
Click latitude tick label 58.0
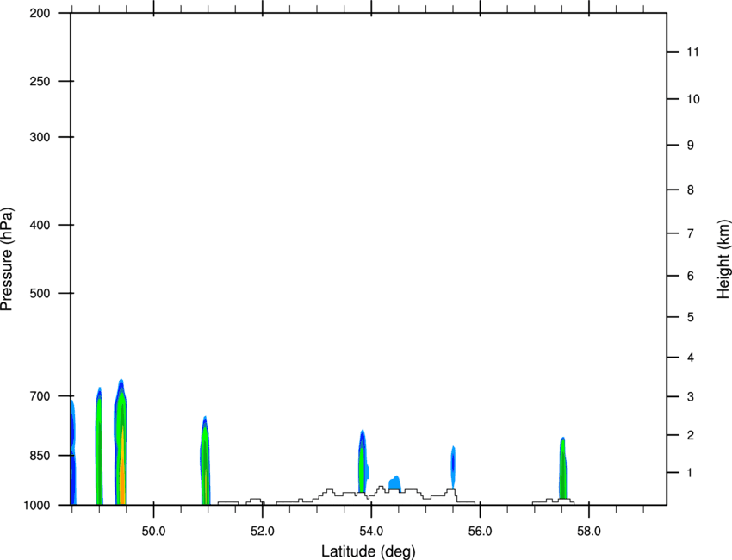[589, 532]
